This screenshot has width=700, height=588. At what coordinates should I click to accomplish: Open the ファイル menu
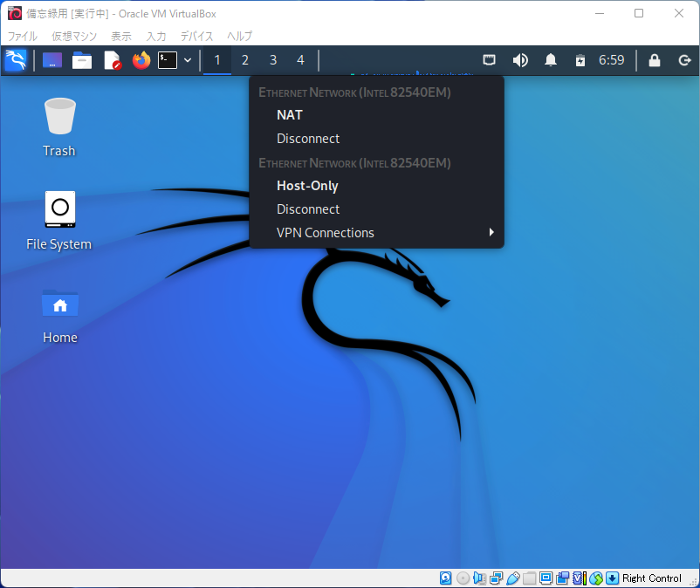pyautogui.click(x=23, y=36)
